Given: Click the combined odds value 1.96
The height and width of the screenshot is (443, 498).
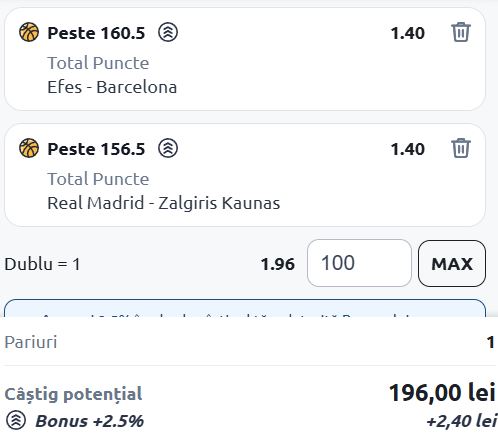Looking at the screenshot, I should [278, 264].
